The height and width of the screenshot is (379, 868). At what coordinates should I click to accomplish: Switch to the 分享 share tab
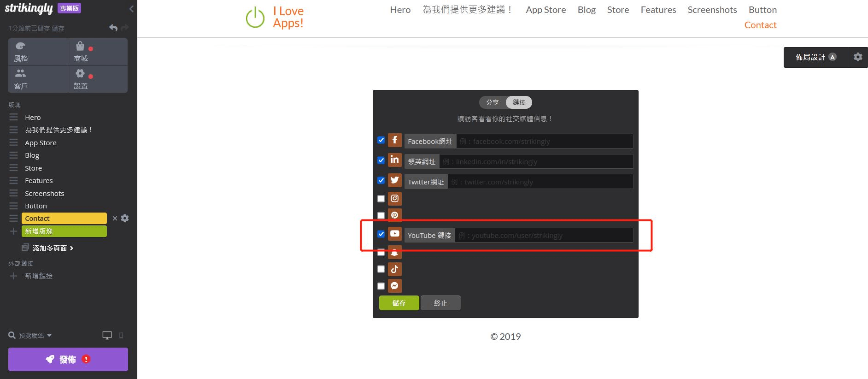pos(493,102)
